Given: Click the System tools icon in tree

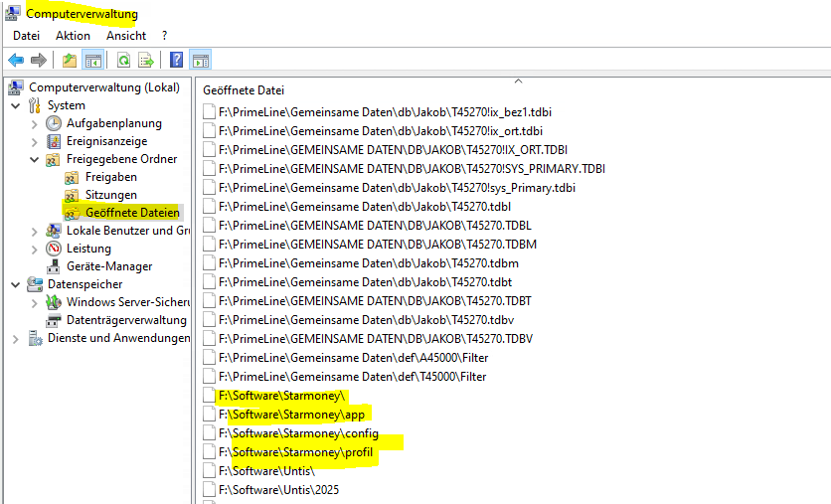Looking at the screenshot, I should click(35, 105).
